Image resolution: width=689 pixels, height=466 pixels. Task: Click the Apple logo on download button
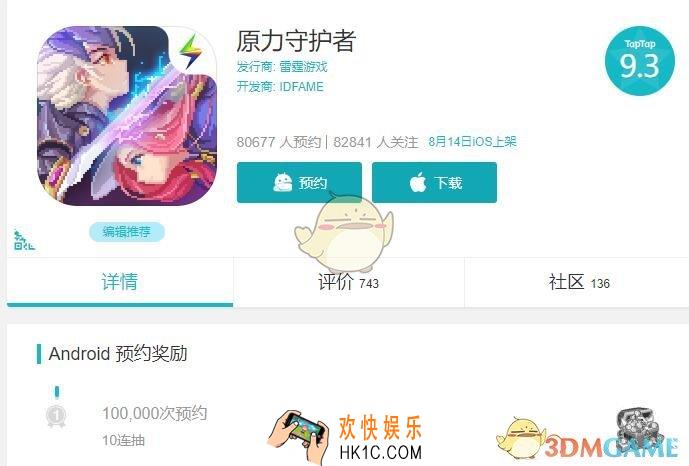tap(418, 182)
